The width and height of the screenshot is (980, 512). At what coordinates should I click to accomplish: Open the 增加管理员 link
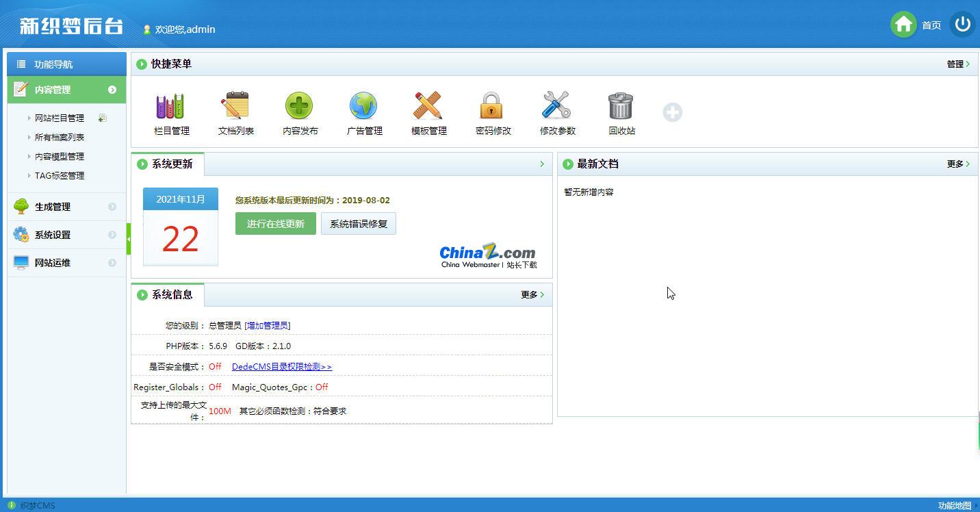coord(268,325)
